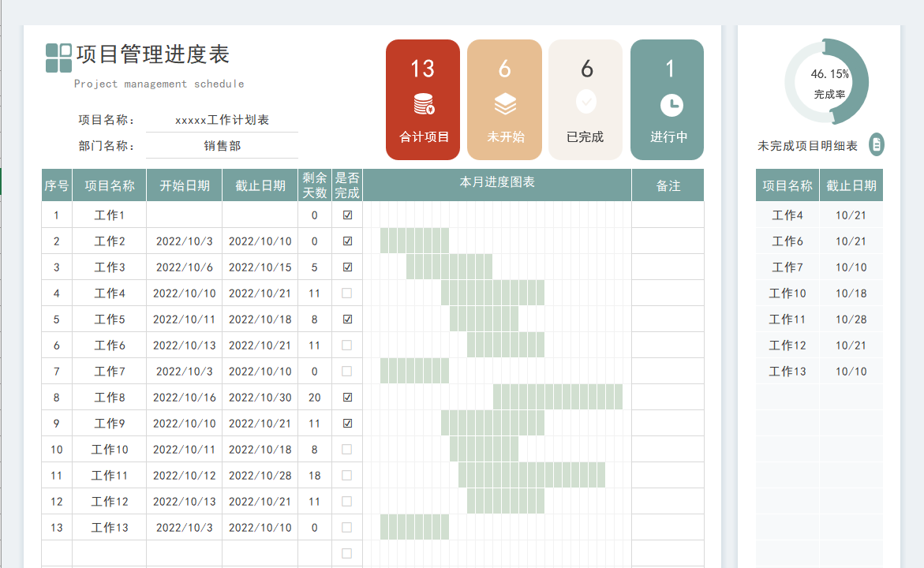
Task: Toggle the checkbox in the empty row below 工作13
Action: (347, 553)
